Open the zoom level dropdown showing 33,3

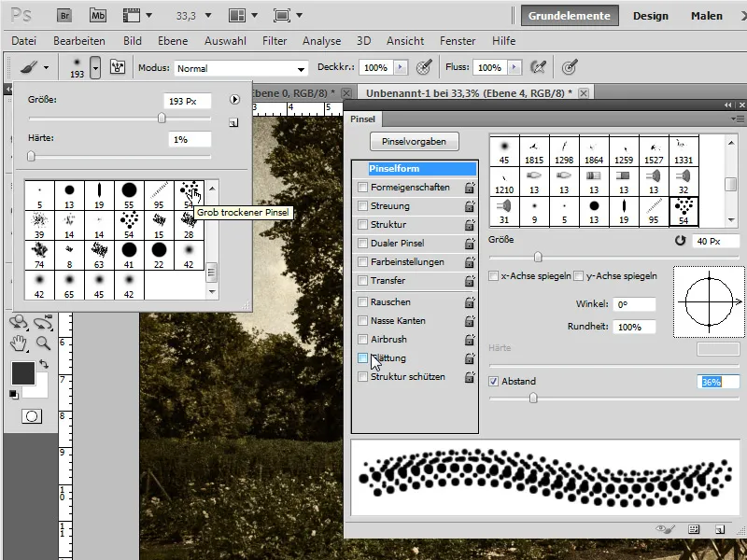(x=208, y=16)
